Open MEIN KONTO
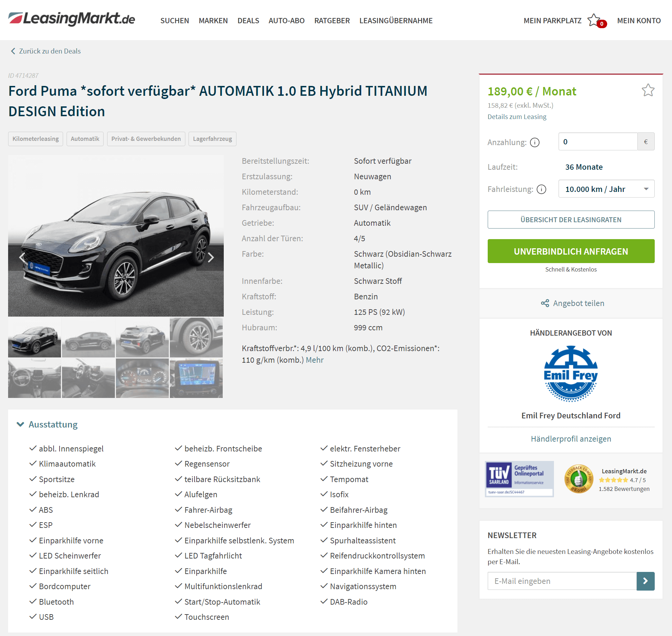Viewport: 672px width, 636px height. click(x=639, y=20)
